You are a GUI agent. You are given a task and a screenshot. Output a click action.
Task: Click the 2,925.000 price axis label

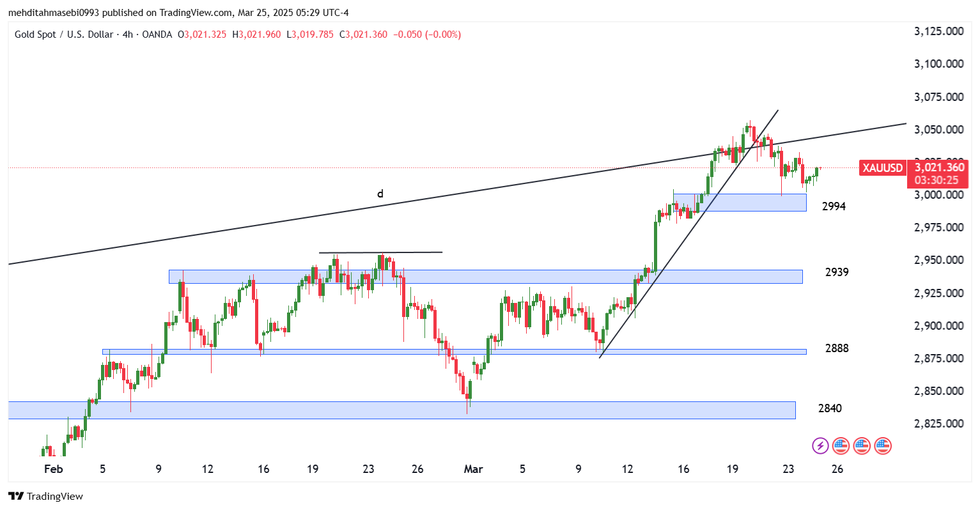pyautogui.click(x=938, y=293)
